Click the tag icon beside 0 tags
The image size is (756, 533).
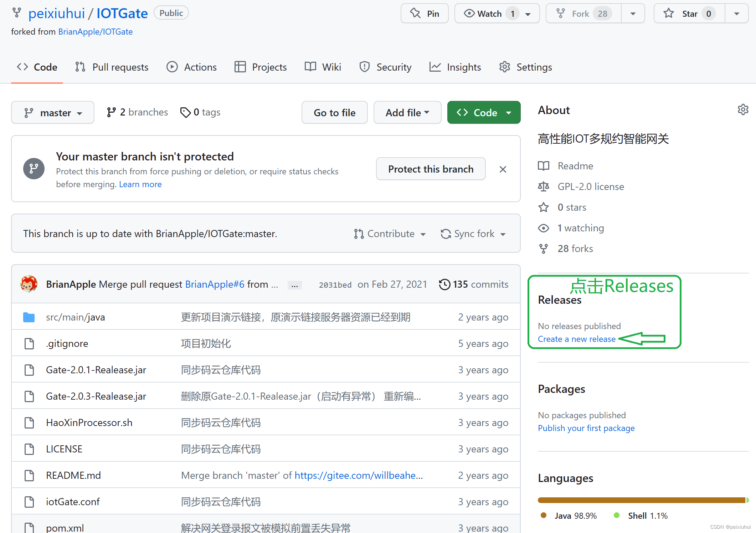point(185,113)
